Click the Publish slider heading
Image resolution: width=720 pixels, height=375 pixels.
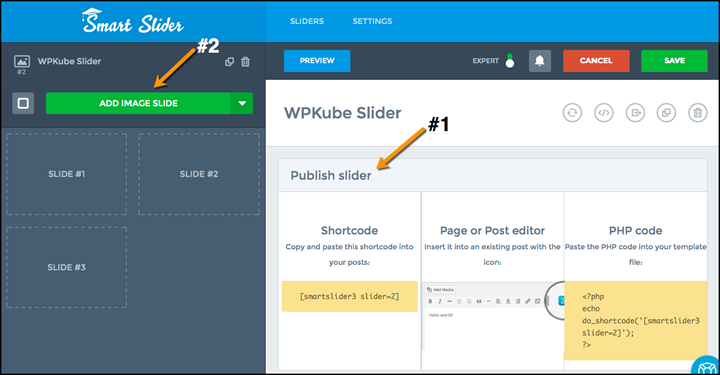(x=331, y=175)
